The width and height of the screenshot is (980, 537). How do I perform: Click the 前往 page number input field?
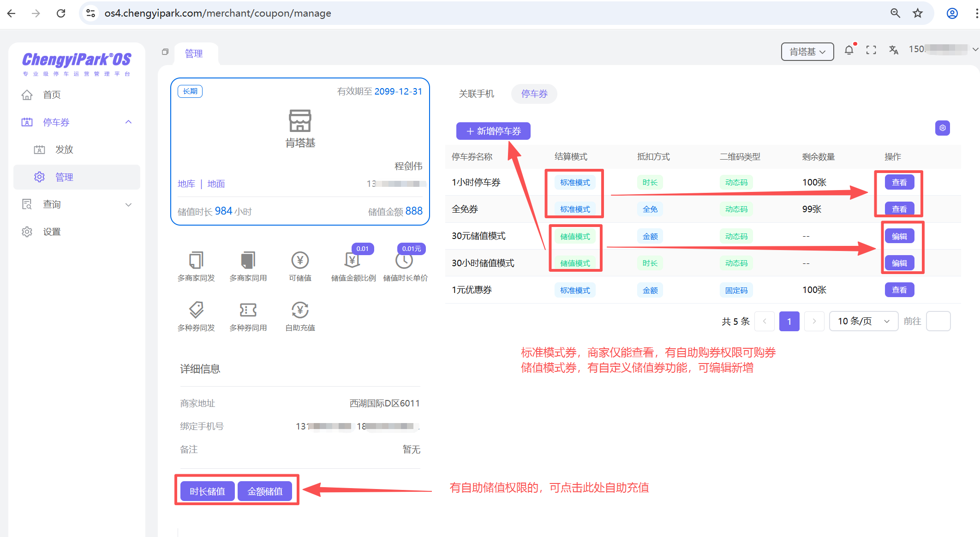coord(938,321)
